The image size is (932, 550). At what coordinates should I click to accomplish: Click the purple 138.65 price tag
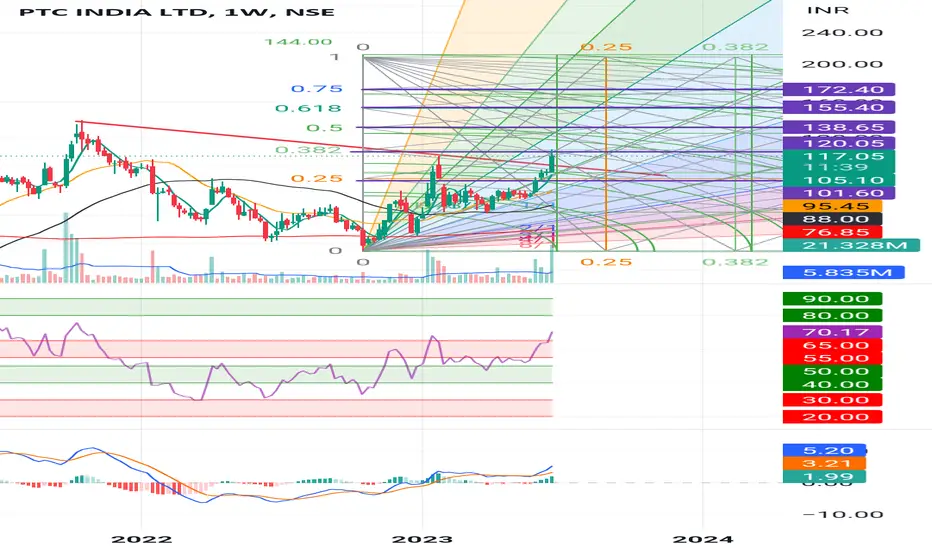[839, 127]
